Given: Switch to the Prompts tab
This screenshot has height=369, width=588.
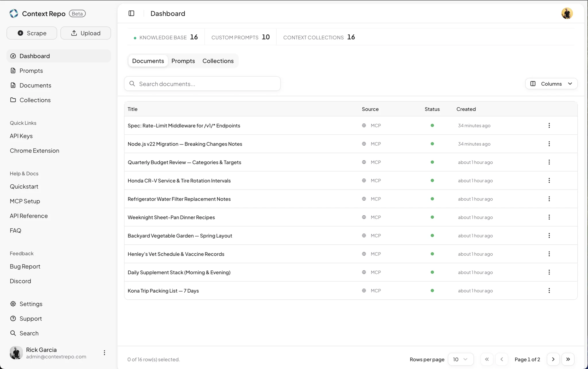Looking at the screenshot, I should pos(183,61).
